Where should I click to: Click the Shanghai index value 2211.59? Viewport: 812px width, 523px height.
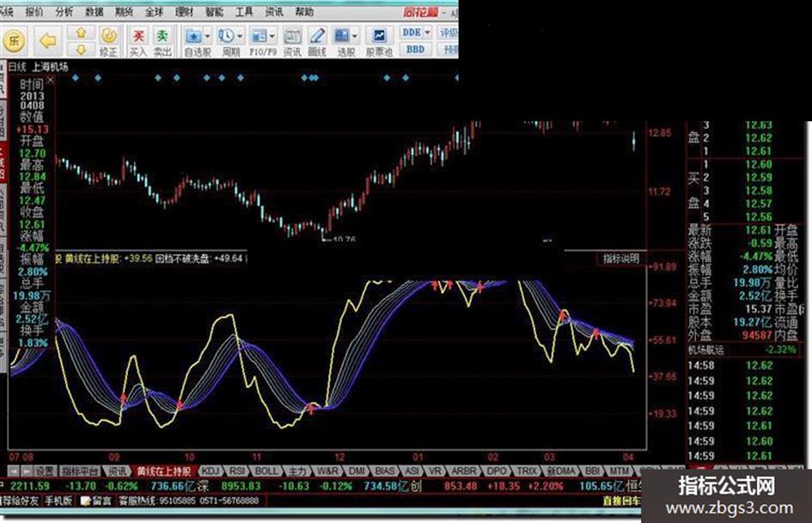tap(30, 486)
